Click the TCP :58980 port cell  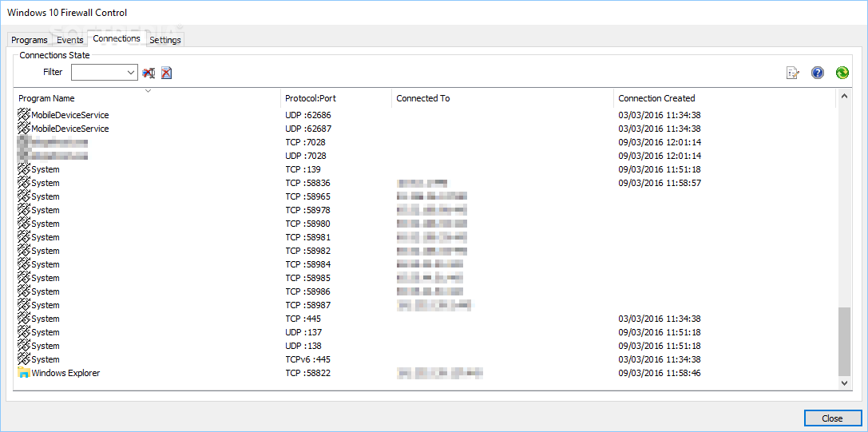click(307, 224)
